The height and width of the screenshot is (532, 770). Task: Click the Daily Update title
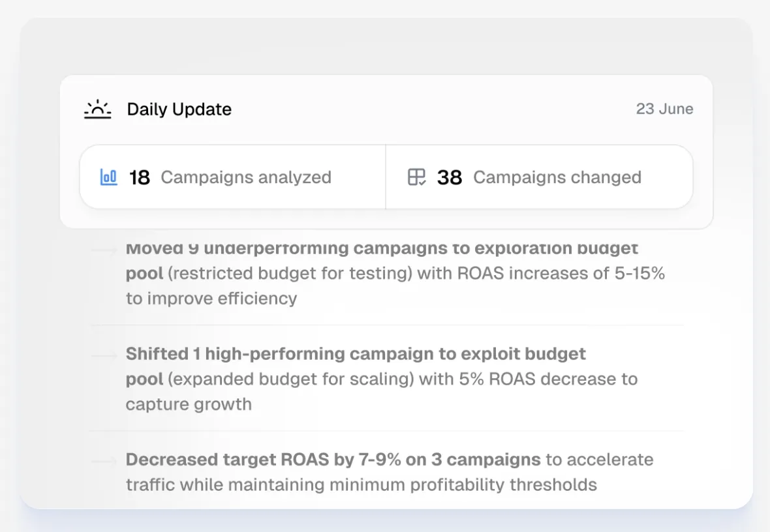(179, 109)
